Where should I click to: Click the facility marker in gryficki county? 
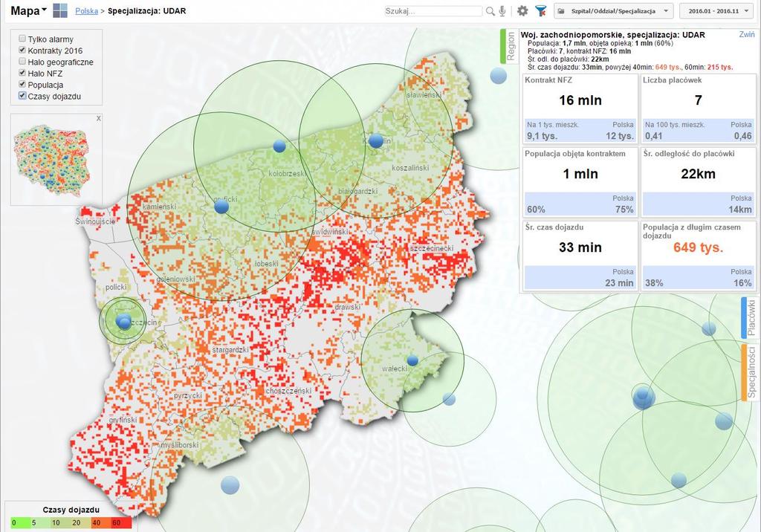point(221,207)
